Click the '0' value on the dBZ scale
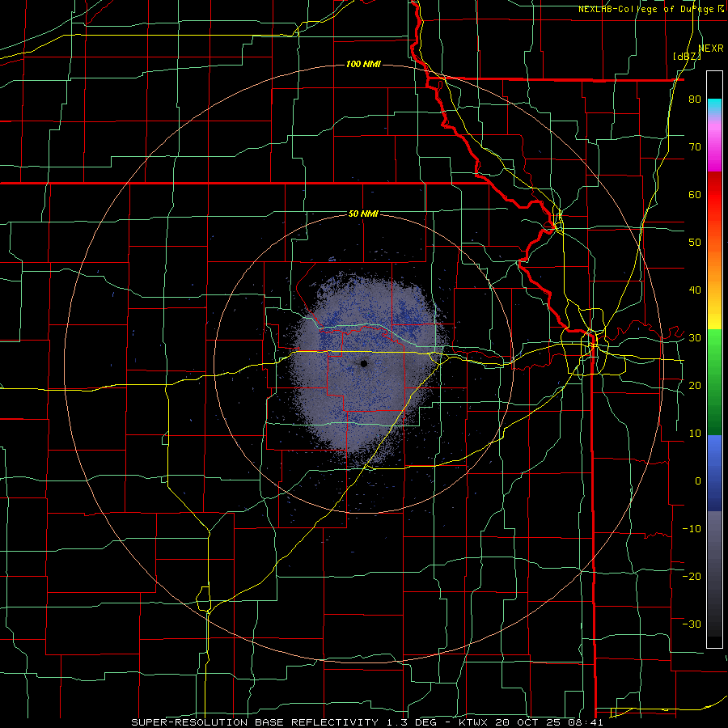 point(698,481)
